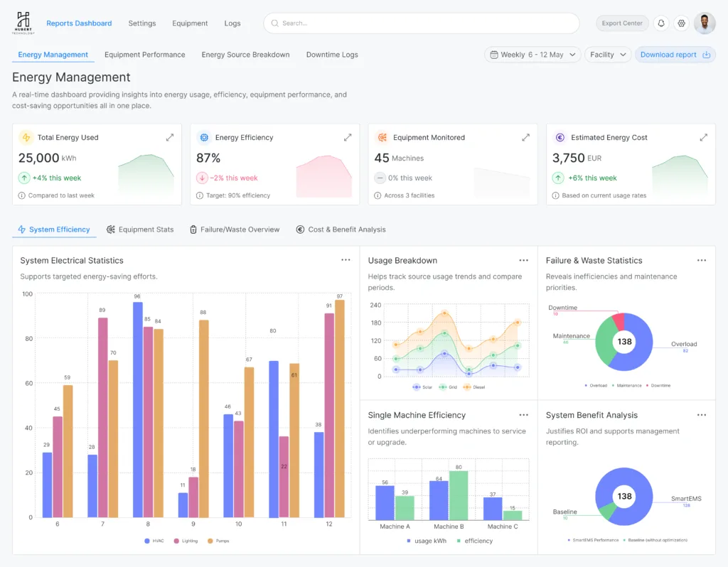Expand the Total Energy Used card

(170, 137)
